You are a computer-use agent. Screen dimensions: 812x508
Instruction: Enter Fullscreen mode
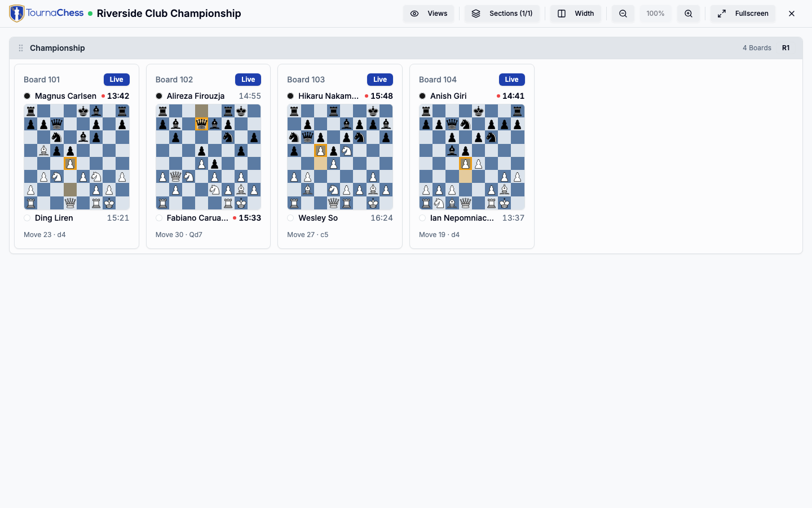click(743, 14)
